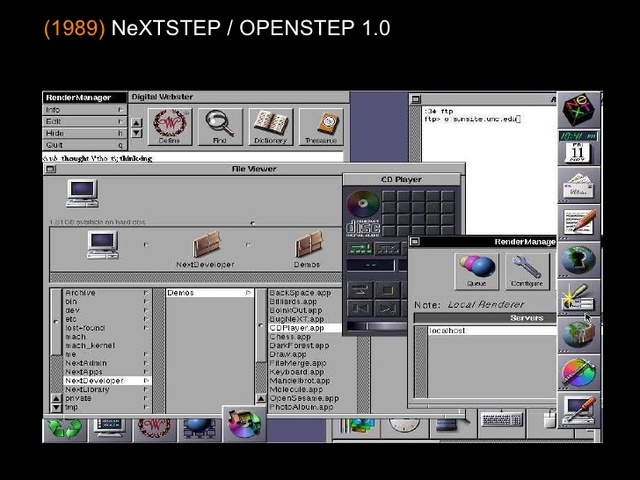Open the Edit menu in RenderManager
Screen dimensions: 640x480
tap(85, 122)
